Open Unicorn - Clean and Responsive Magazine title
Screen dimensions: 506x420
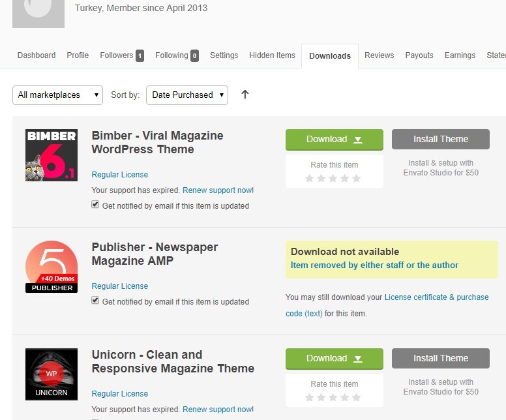click(173, 361)
